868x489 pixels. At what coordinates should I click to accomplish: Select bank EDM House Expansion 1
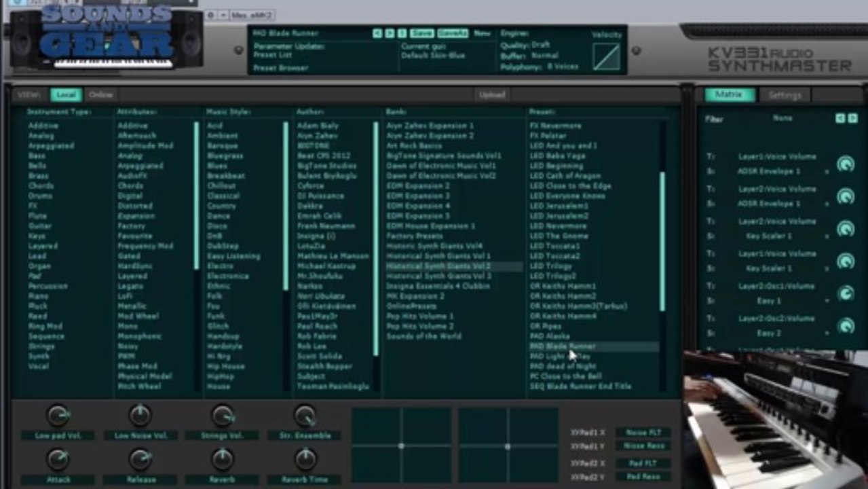coord(431,226)
